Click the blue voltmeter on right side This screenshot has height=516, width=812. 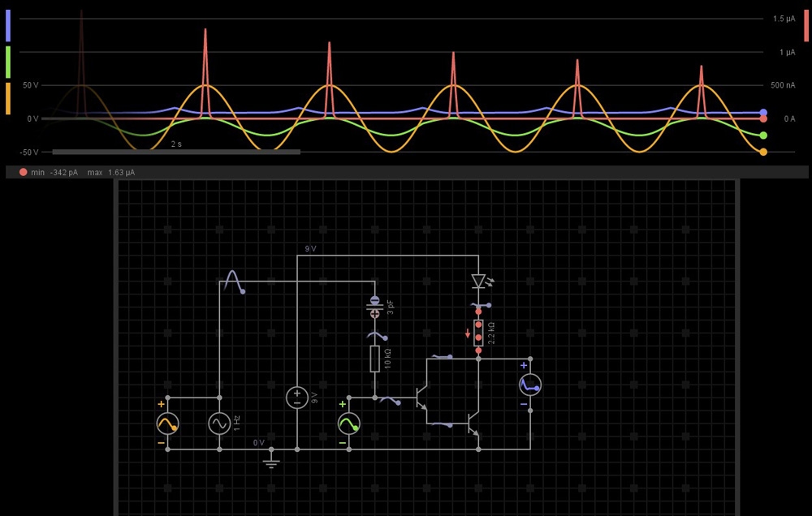pyautogui.click(x=530, y=385)
